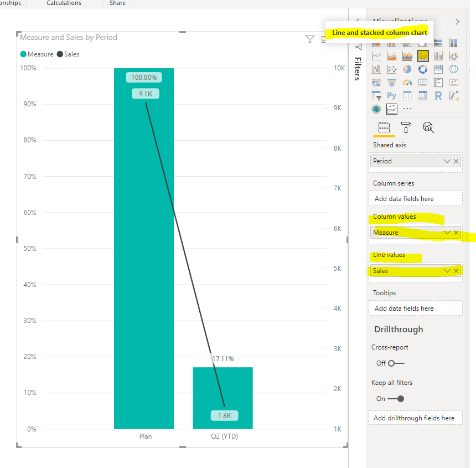Choose the Ribbon chart visual
The height and width of the screenshot is (468, 476).
[x=453, y=56]
